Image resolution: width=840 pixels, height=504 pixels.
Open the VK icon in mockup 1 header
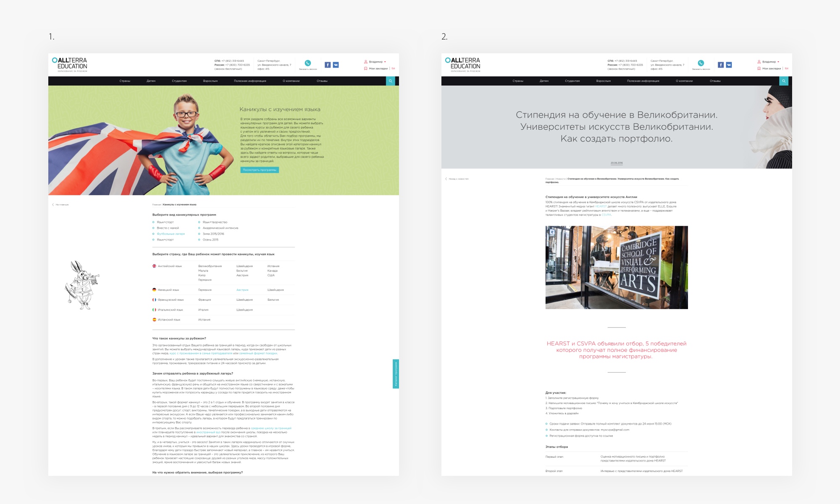(336, 65)
